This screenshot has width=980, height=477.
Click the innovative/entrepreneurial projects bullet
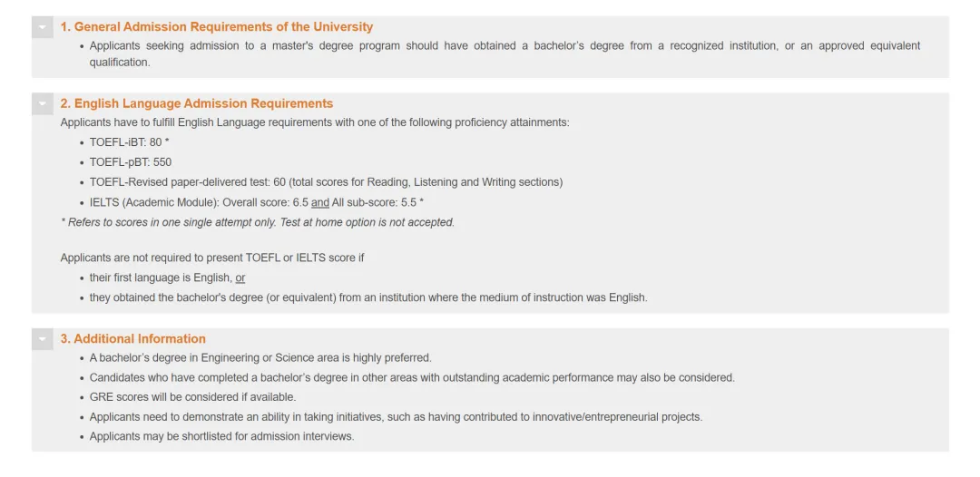click(x=396, y=417)
